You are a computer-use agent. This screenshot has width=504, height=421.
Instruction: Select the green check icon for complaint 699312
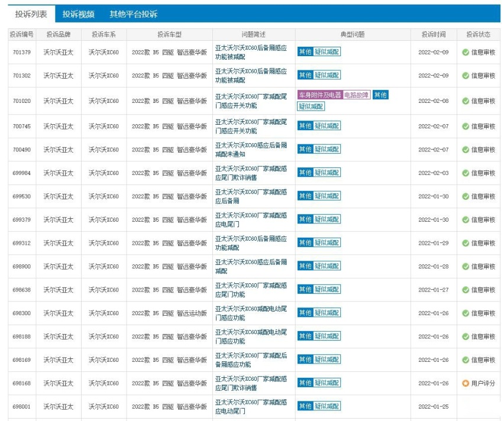466,243
